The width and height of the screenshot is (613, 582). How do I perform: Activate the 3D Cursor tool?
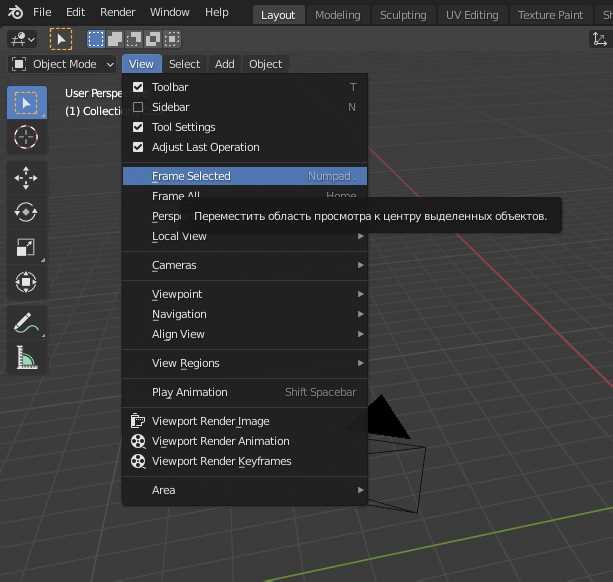26,137
